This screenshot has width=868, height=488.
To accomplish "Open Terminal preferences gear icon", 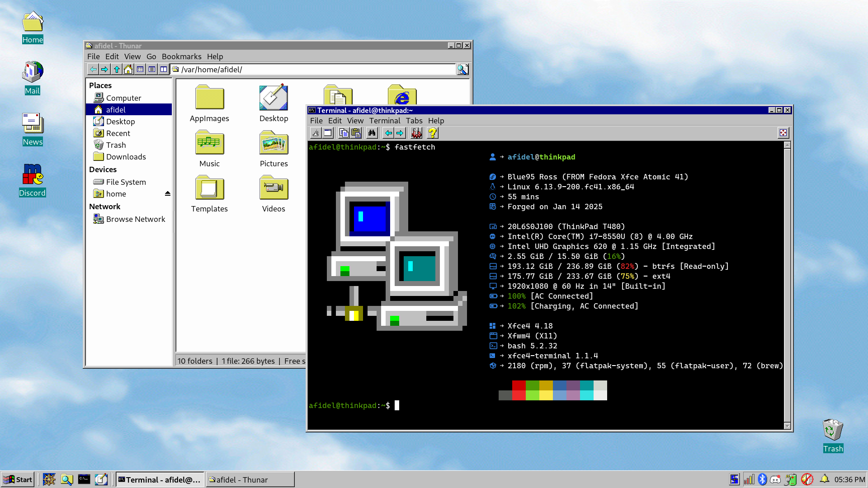I will [x=416, y=133].
